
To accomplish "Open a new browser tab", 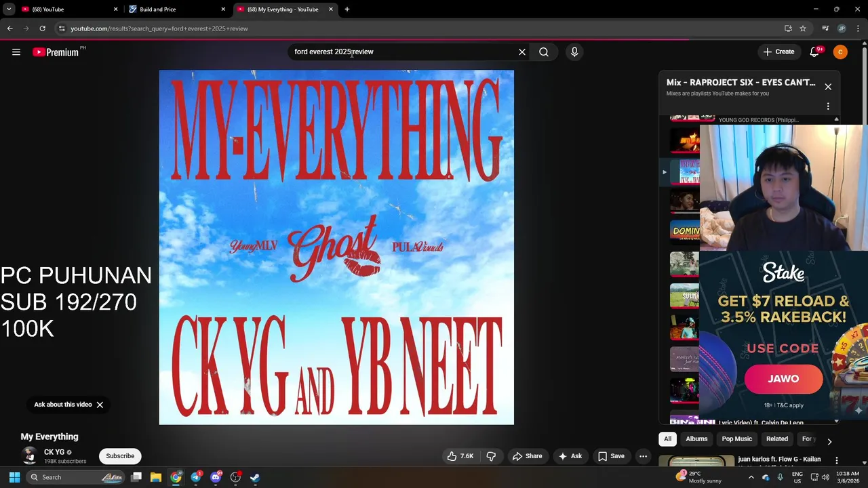I will point(347,9).
